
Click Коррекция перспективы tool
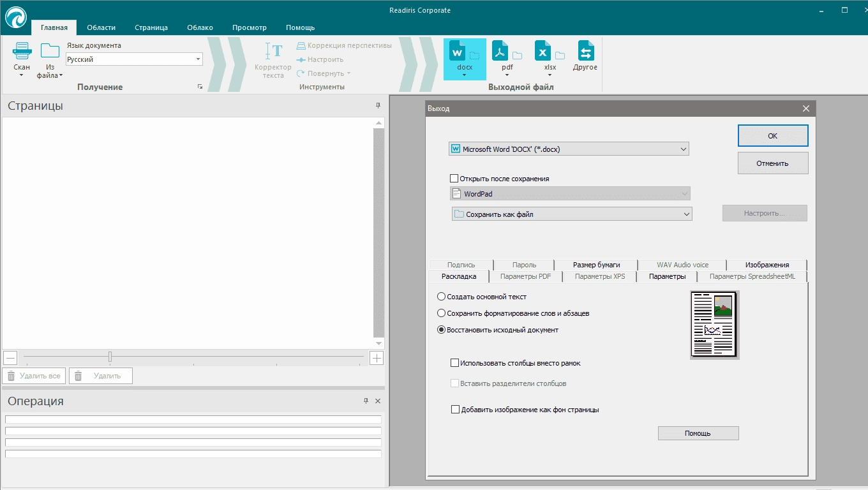point(344,46)
